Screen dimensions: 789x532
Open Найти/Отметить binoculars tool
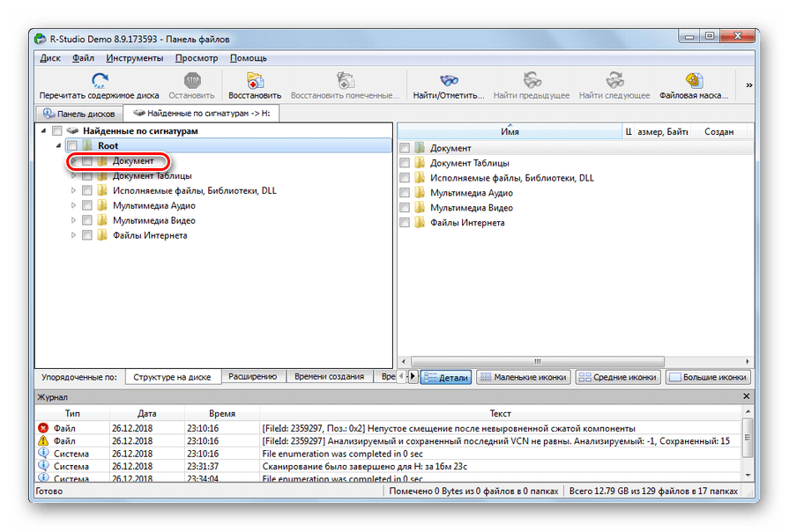[449, 80]
